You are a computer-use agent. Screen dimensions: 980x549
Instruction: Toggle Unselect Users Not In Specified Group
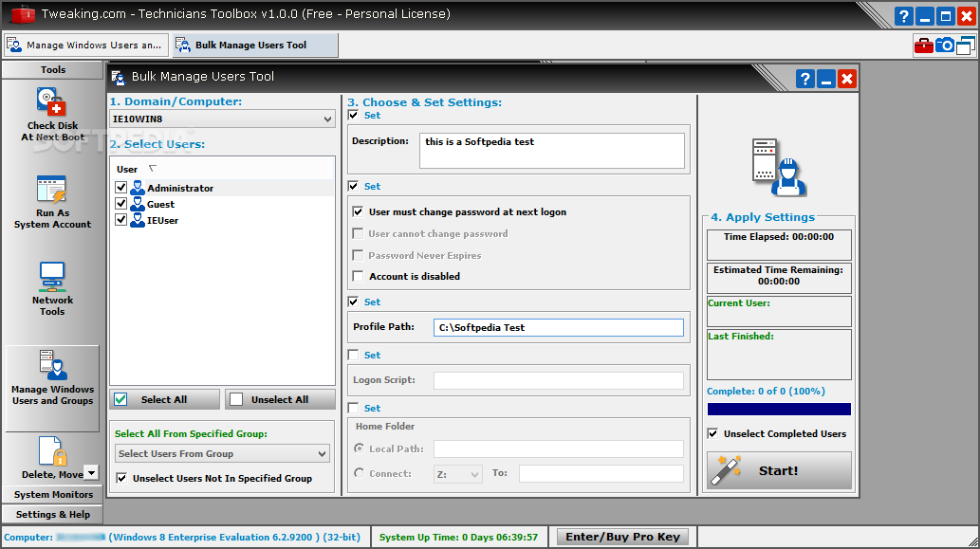[x=121, y=479]
